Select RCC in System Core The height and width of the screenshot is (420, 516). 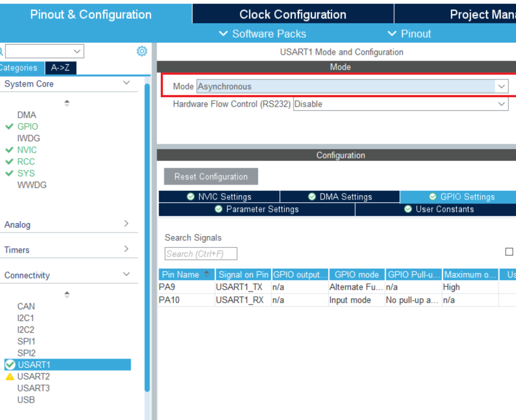(x=26, y=162)
